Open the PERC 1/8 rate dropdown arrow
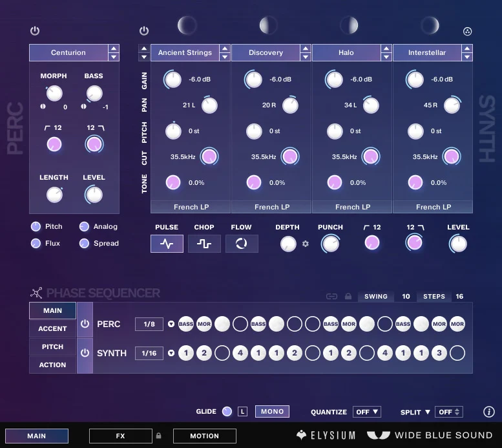Viewport: 502px width, 448px height. (171, 325)
